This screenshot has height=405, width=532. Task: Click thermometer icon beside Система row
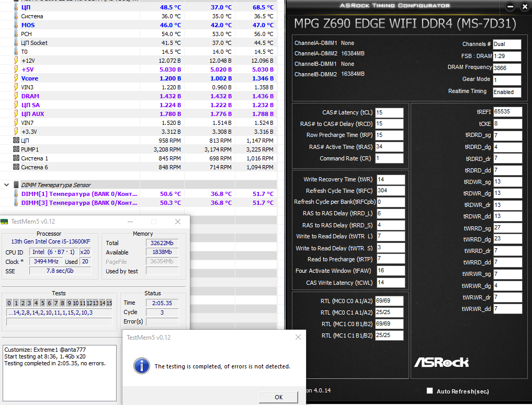(x=16, y=16)
